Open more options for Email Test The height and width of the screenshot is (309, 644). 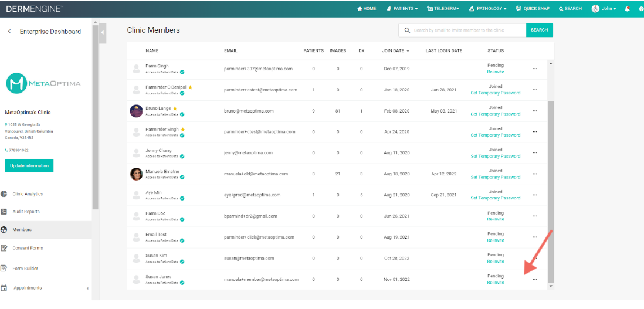point(534,237)
